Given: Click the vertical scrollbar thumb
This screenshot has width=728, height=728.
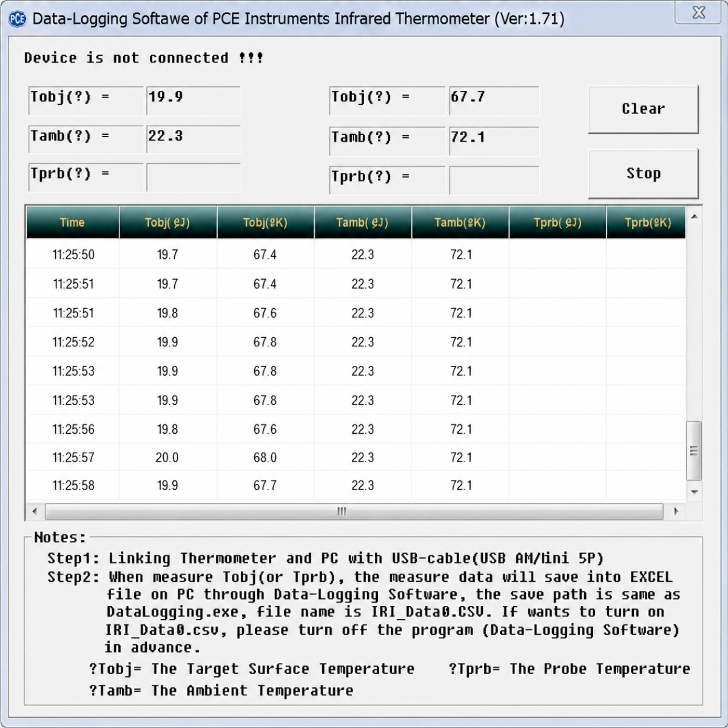Looking at the screenshot, I should 695,451.
